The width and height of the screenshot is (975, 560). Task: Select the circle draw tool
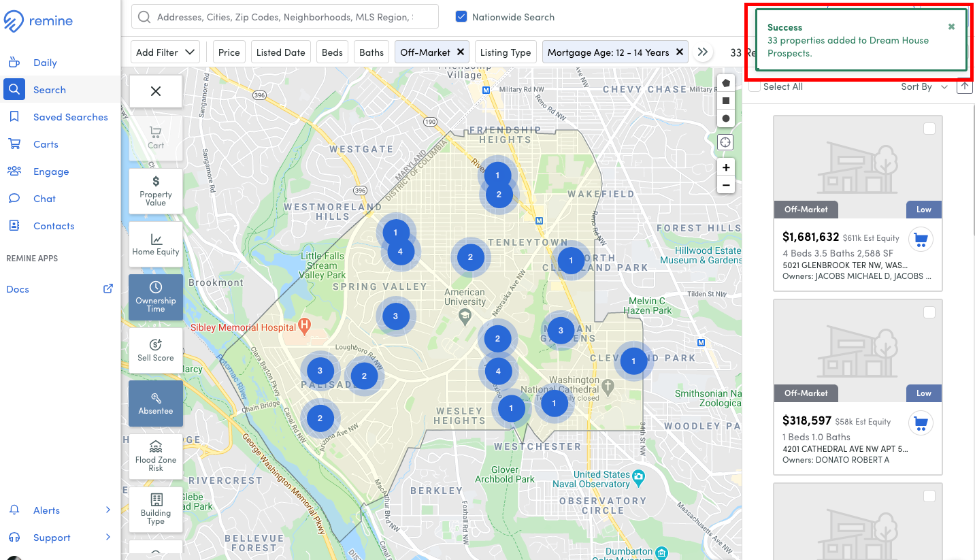726,118
